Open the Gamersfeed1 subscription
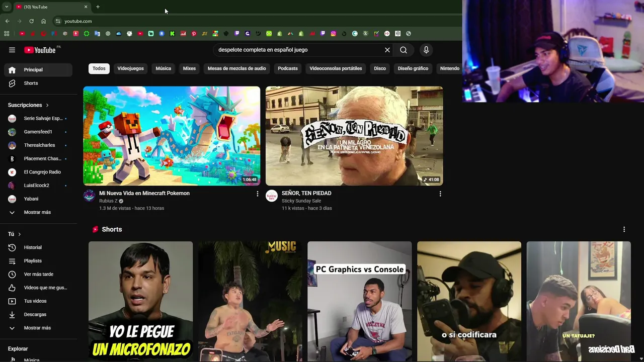The height and width of the screenshot is (362, 644). pos(38,132)
